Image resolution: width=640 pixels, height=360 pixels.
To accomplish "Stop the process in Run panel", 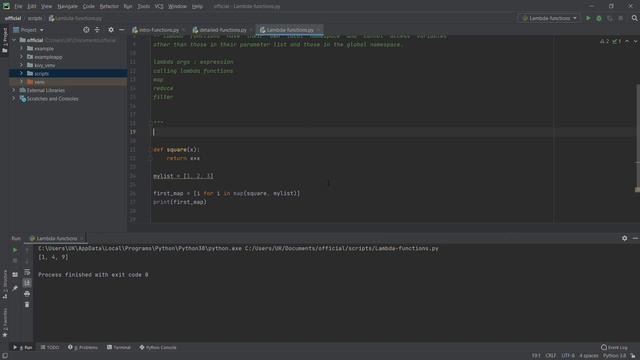I will coord(15,260).
